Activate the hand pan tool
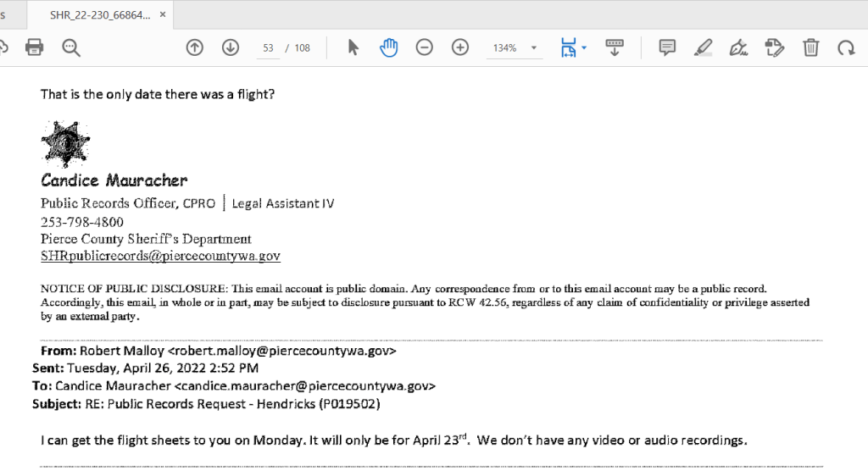The width and height of the screenshot is (868, 471). 389,47
